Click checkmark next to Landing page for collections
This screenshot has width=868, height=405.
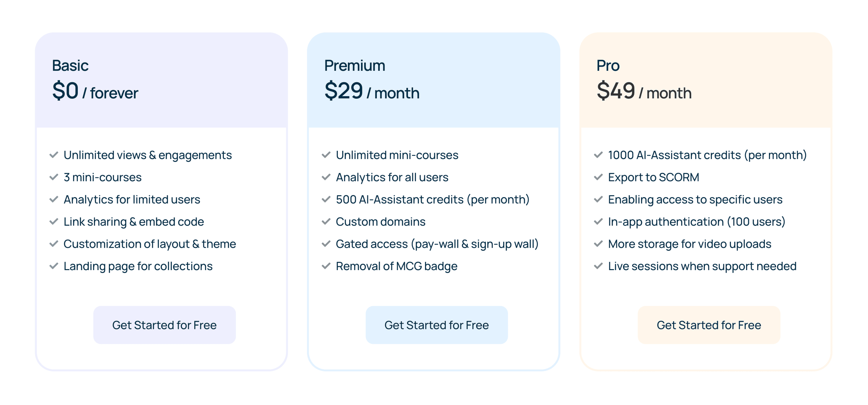pyautogui.click(x=54, y=266)
